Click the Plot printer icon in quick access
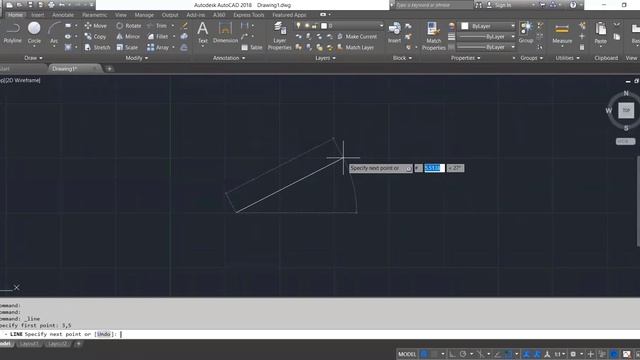Screen dimensions: 640x360 click(x=51, y=5)
